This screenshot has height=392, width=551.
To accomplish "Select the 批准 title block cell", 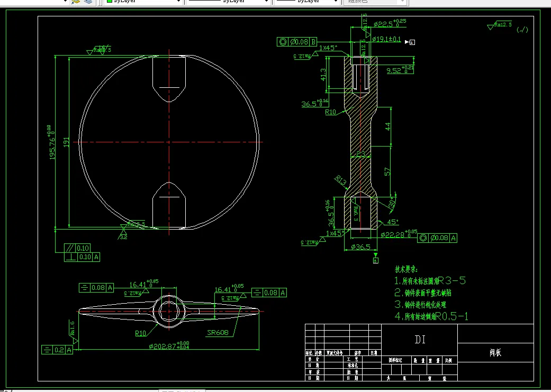I will [353, 371].
